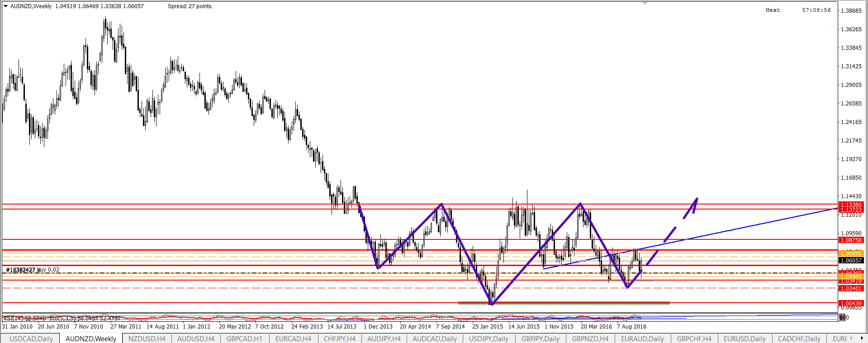Click the '31 Jan 2010' date label
Image resolution: width=868 pixels, height=343 pixels.
(x=17, y=326)
